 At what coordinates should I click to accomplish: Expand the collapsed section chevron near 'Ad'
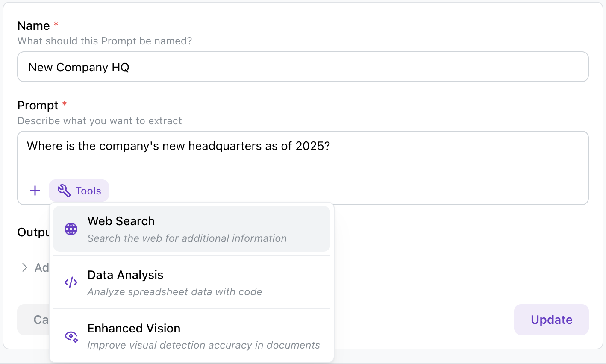tap(25, 268)
